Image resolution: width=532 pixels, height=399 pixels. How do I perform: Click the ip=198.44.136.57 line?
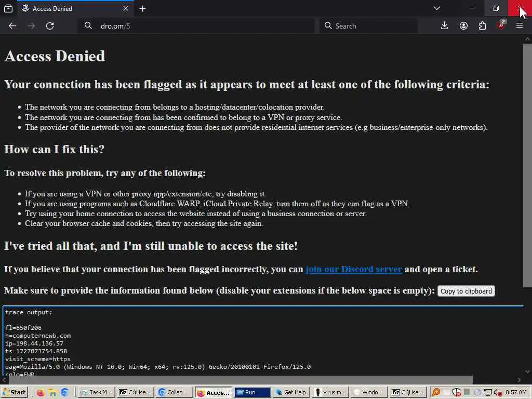(x=34, y=343)
